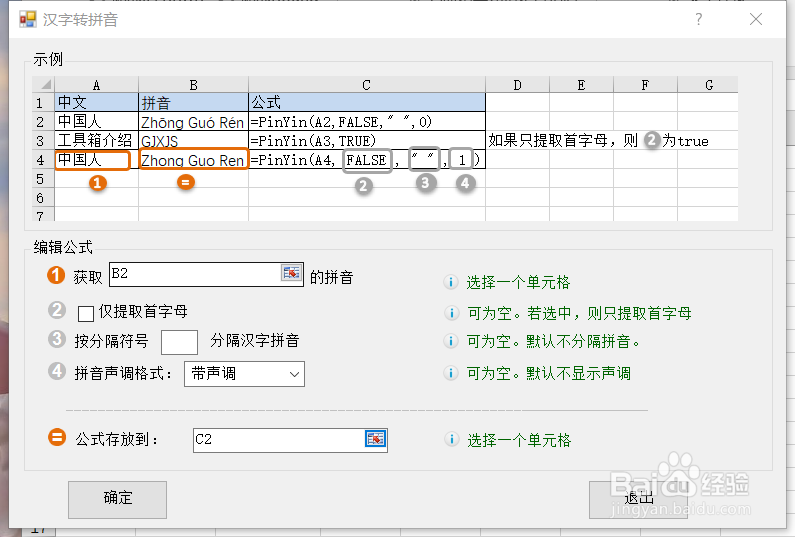Click the 分隔汉字拼音 label

(x=255, y=340)
